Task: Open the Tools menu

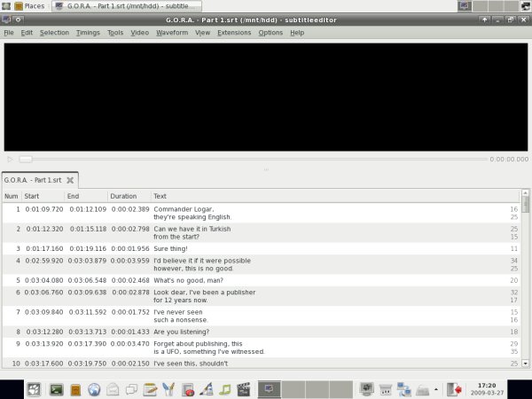Action: 115,33
